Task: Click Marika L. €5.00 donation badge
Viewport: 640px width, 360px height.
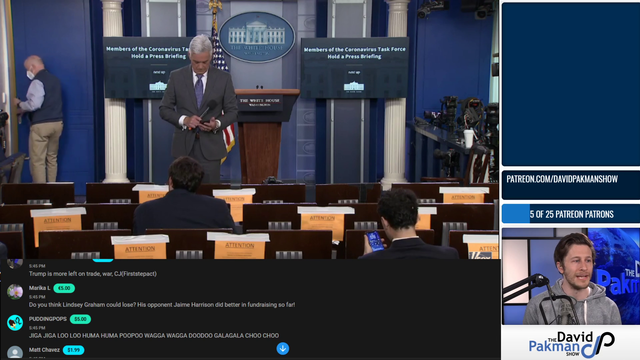Action: pos(64,288)
